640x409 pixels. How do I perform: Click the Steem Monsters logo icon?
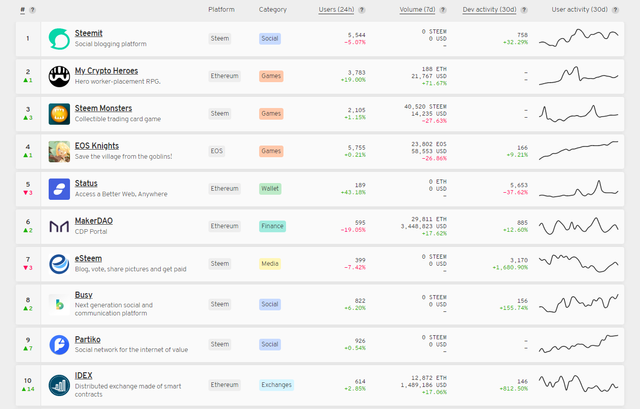pyautogui.click(x=59, y=114)
